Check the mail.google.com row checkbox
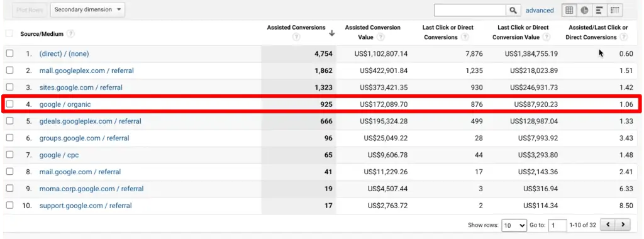 tap(9, 172)
